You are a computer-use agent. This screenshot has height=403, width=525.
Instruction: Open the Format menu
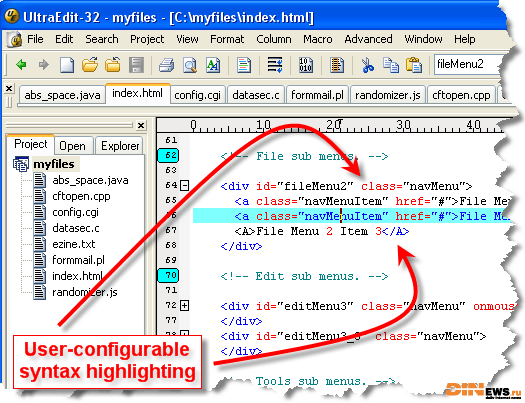[x=227, y=39]
